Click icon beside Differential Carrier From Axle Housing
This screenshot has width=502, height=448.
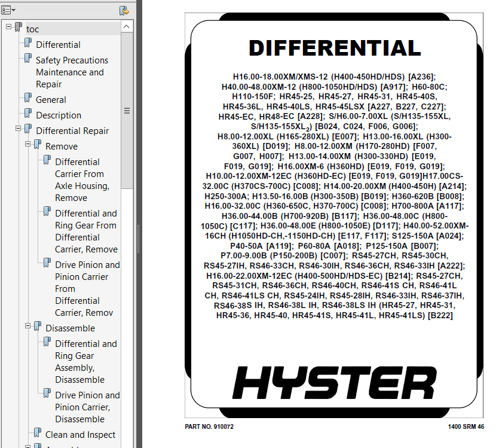(47, 160)
